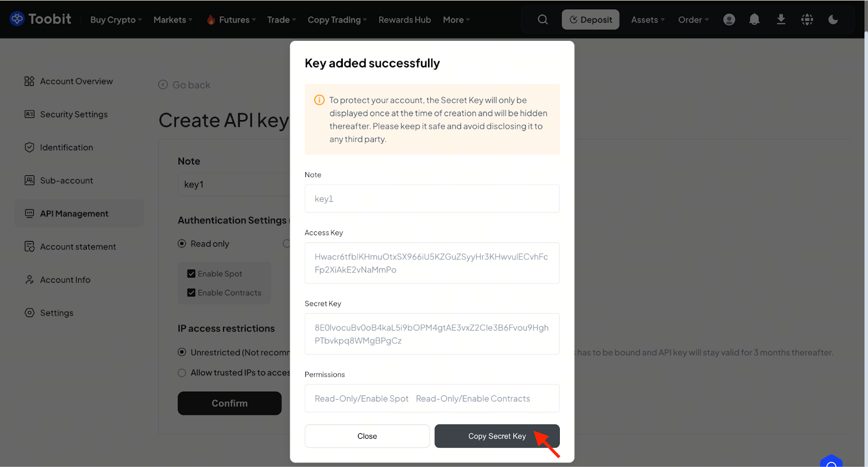Expand the Assets dropdown
This screenshot has width=868, height=467.
[x=647, y=20]
